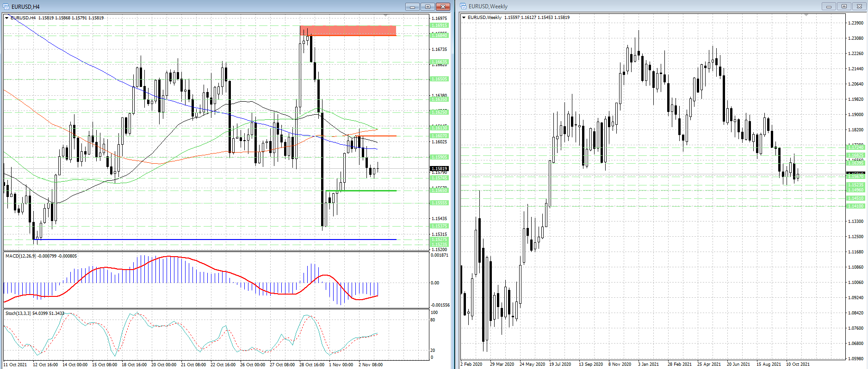Click the 1.16915 green price level tag

(439, 25)
